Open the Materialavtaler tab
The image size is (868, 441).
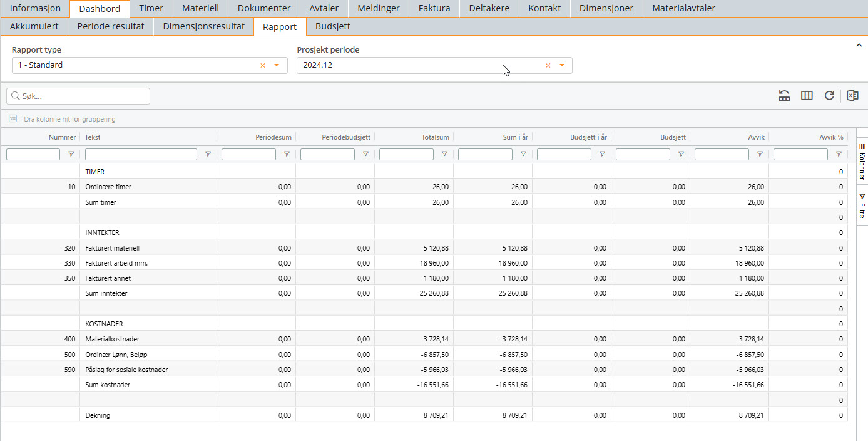[x=683, y=8]
